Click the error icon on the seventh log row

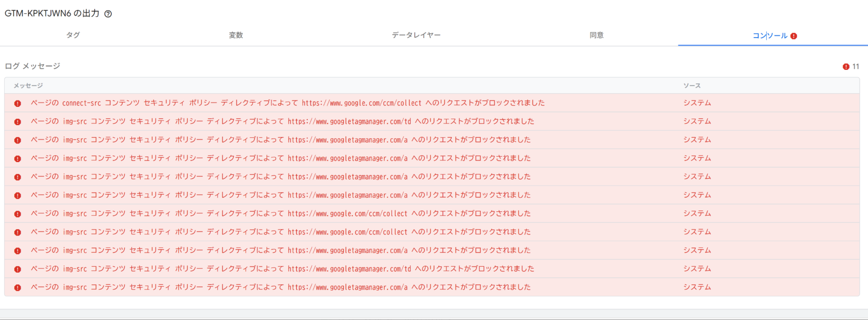click(18, 214)
